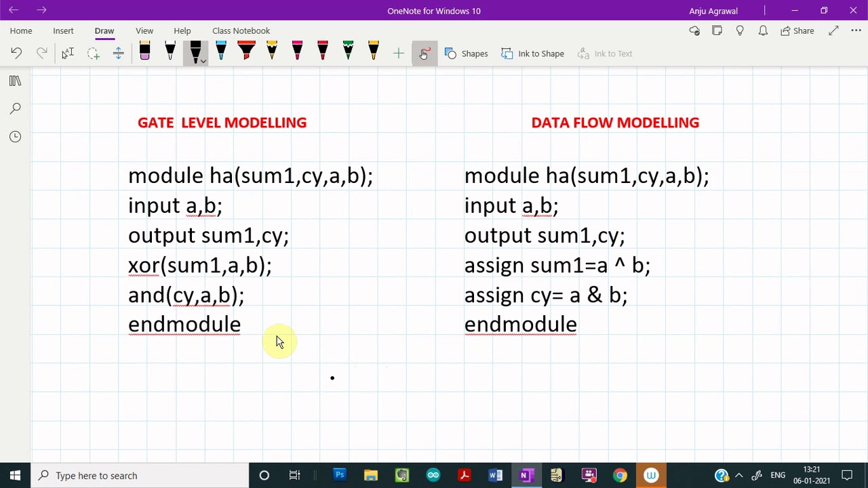
Task: Pick the magenta pen
Action: tap(297, 52)
